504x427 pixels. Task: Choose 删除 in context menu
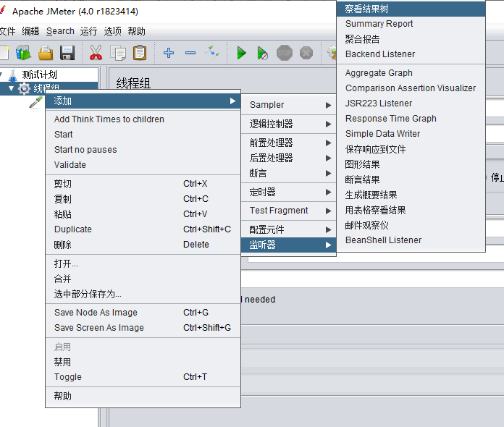(143, 245)
